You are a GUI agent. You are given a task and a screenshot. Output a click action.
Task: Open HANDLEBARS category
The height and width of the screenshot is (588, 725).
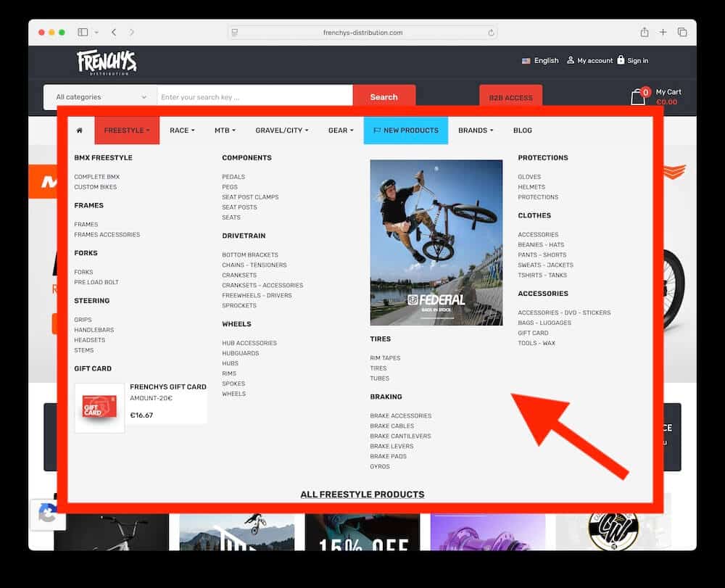(94, 330)
